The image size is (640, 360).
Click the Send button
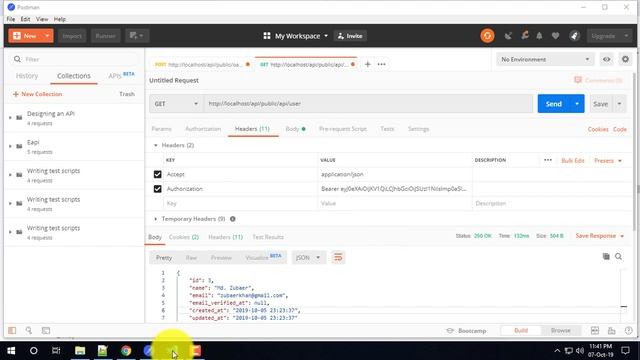(x=553, y=104)
